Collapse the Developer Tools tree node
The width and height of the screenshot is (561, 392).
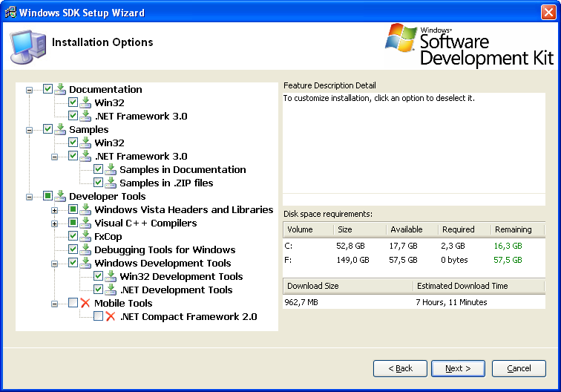click(30, 197)
